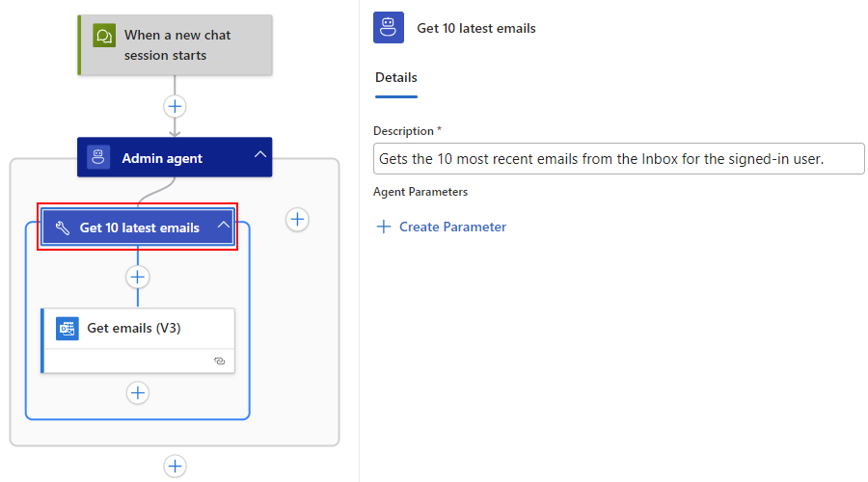Add a new tool to Admin agent
868x482 pixels.
297,220
